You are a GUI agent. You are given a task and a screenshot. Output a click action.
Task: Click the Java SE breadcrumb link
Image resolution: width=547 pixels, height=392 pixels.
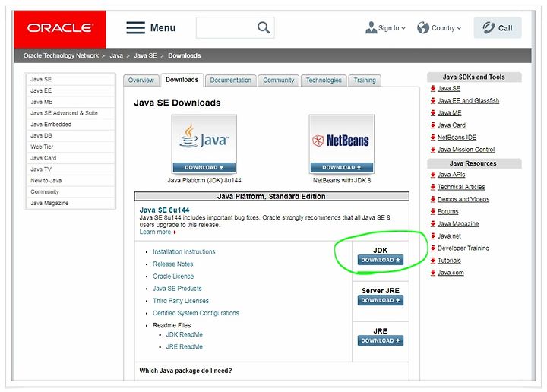point(145,55)
